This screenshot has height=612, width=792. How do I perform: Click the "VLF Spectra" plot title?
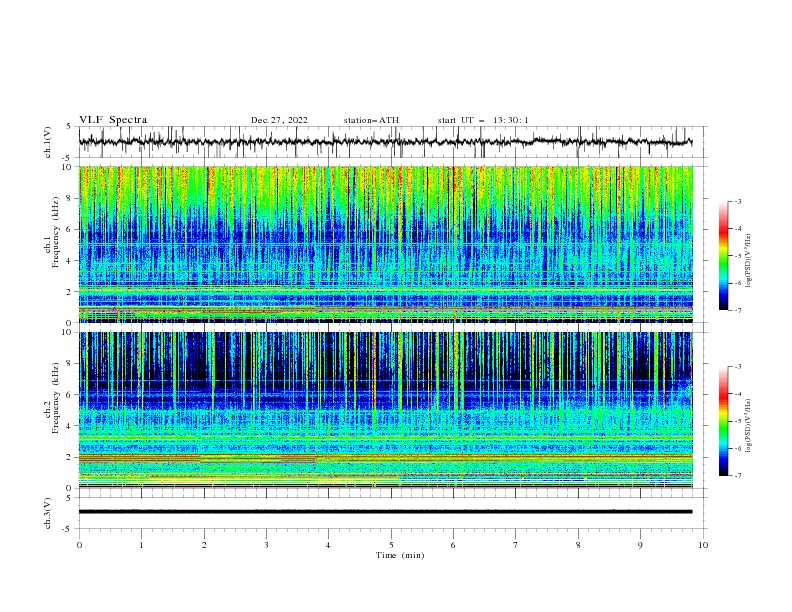[x=113, y=120]
